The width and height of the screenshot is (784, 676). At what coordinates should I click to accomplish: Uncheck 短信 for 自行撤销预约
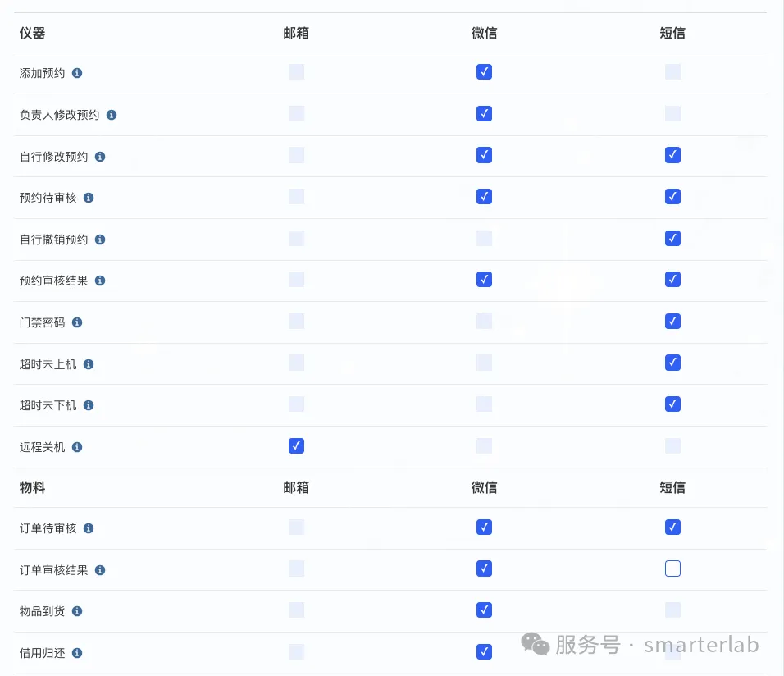(x=672, y=238)
